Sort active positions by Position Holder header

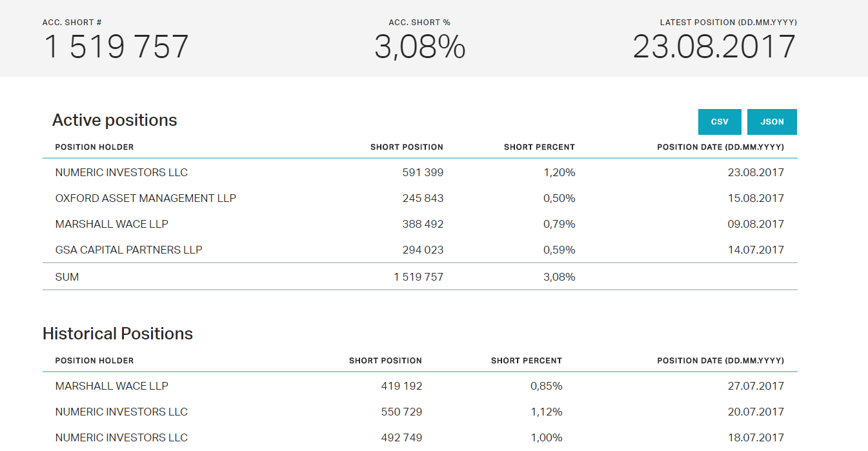[x=94, y=147]
